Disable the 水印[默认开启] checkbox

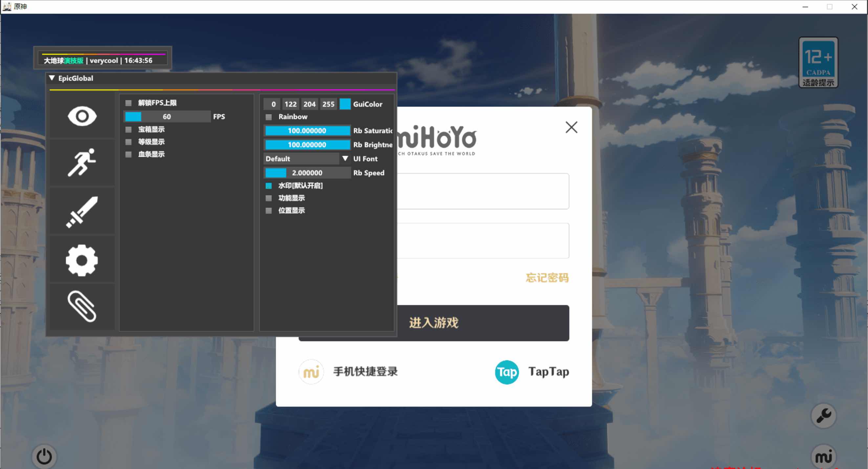pos(269,186)
